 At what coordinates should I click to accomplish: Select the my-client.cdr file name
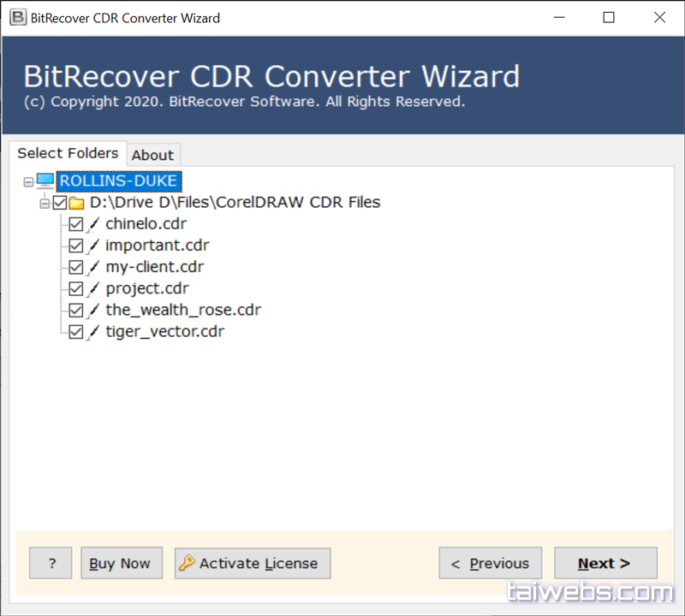(155, 267)
